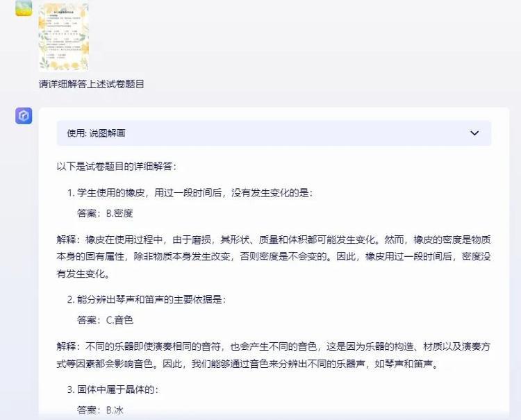Click the explanation paragraph about 橡皮 density
Image resolution: width=521 pixels, height=420 pixels.
(274, 257)
